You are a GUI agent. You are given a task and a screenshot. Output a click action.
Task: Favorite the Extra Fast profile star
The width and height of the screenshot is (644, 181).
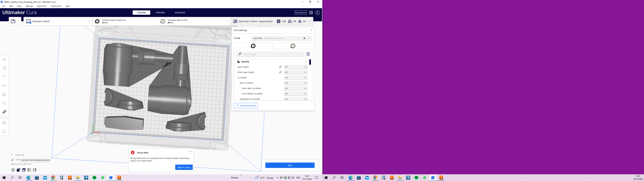[x=304, y=38]
